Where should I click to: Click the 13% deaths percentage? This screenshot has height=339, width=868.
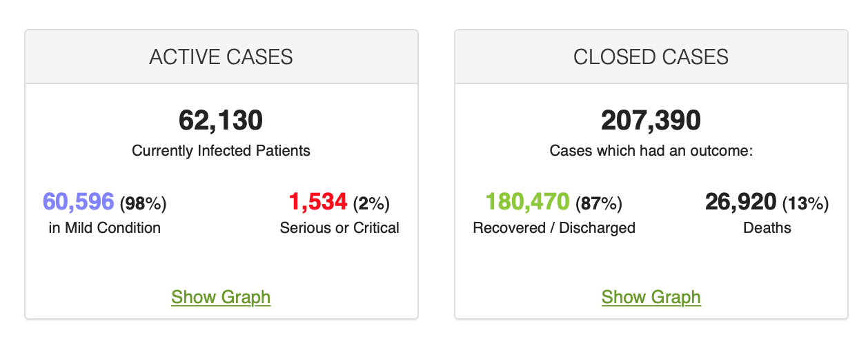click(806, 203)
